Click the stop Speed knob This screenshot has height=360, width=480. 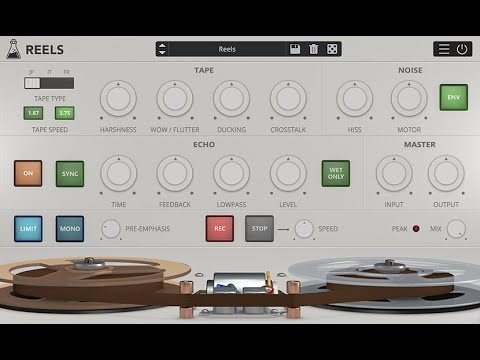(x=304, y=229)
